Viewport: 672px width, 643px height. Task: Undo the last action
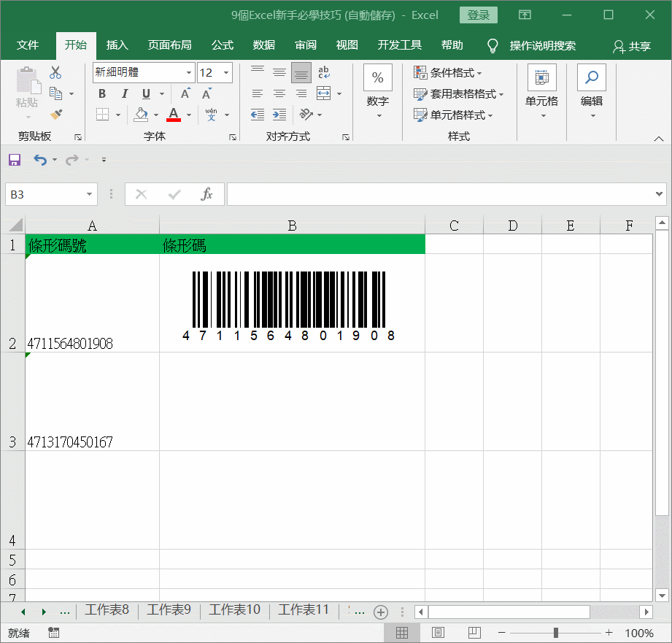(40, 160)
